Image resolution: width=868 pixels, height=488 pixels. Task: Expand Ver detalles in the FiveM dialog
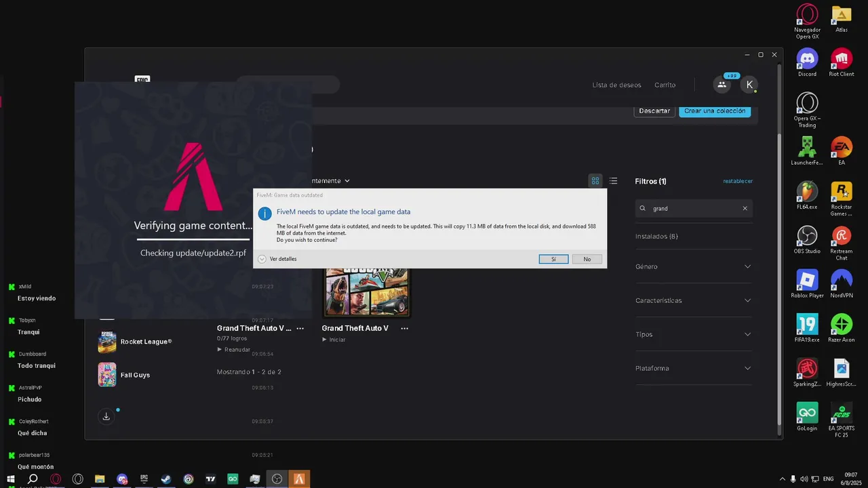(277, 259)
